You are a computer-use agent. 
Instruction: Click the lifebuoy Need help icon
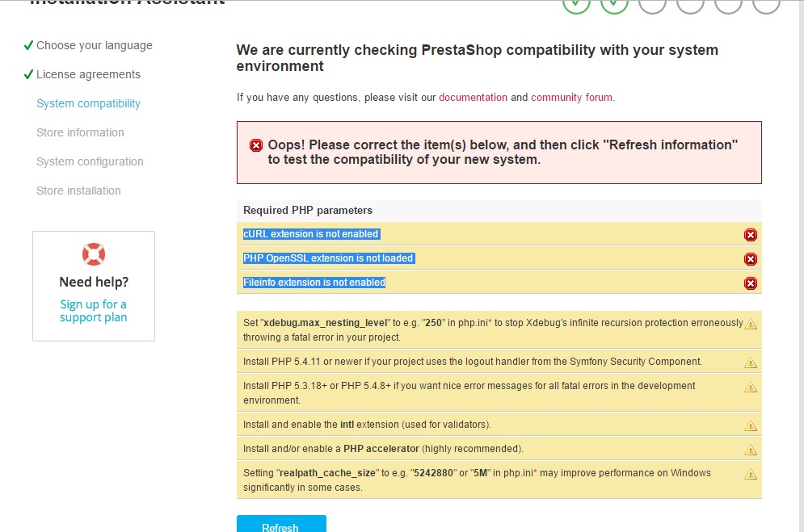click(x=94, y=254)
